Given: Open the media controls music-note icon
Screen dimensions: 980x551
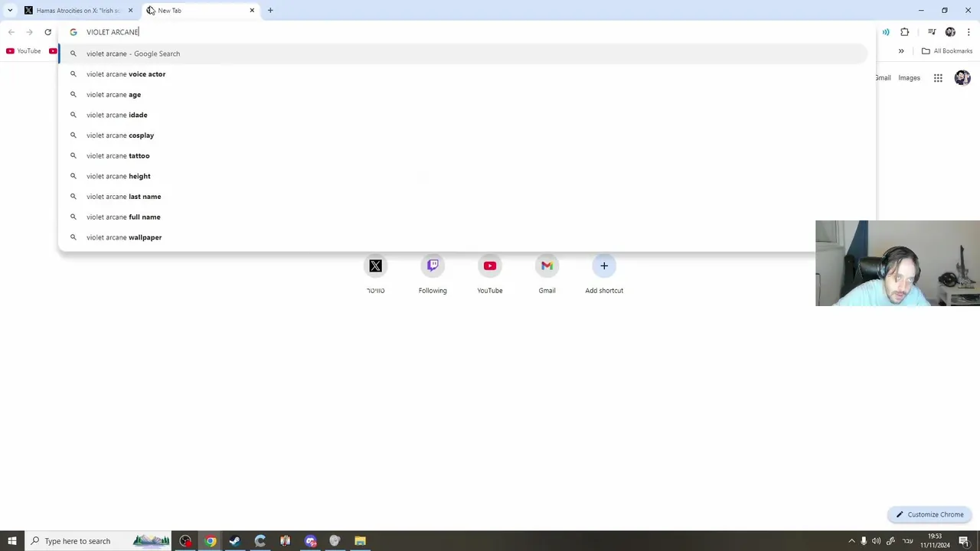Looking at the screenshot, I should tap(932, 32).
